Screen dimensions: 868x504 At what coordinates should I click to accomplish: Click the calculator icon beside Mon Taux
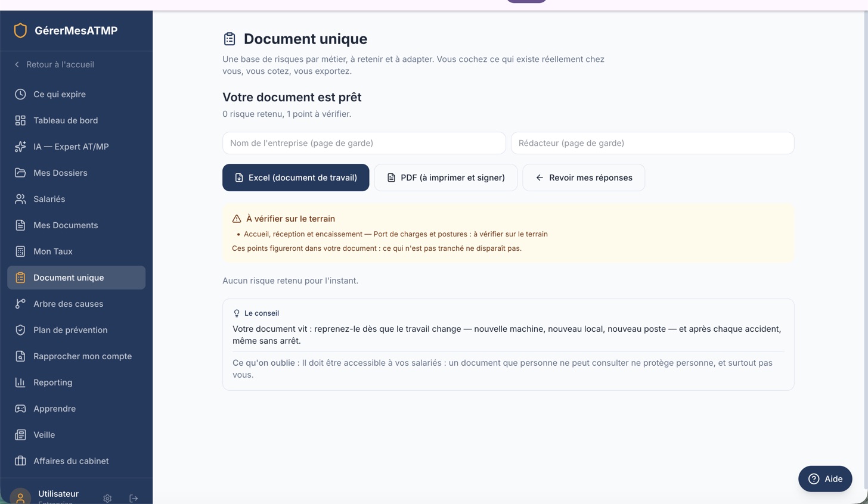click(x=20, y=251)
